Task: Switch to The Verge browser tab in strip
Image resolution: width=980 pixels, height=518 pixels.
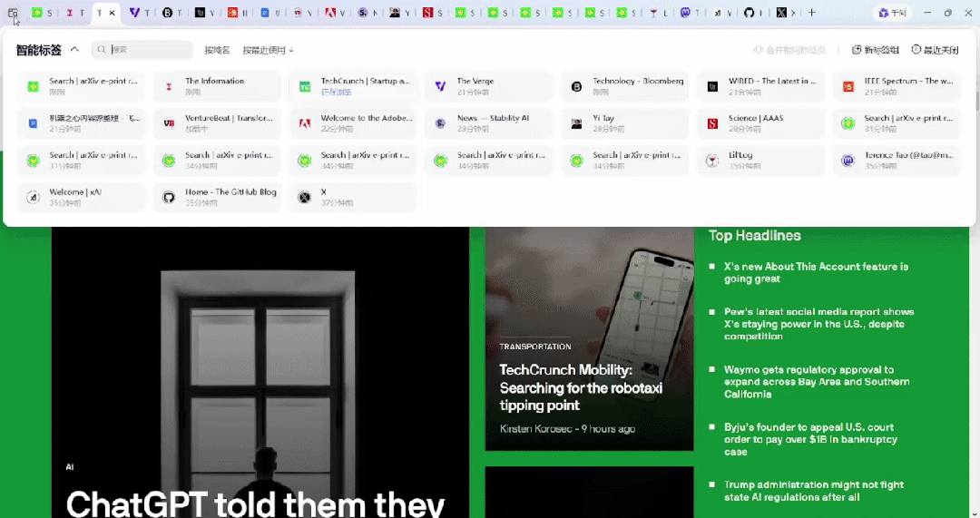Action: pos(135,13)
